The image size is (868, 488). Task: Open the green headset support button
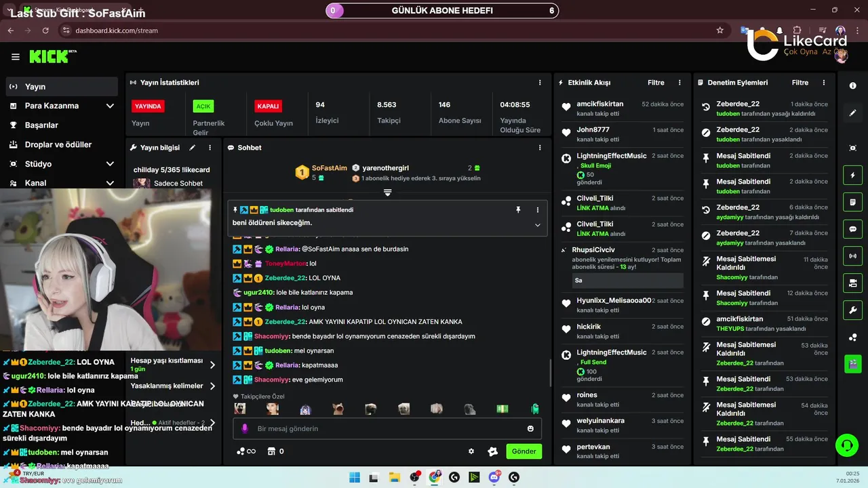click(x=846, y=445)
